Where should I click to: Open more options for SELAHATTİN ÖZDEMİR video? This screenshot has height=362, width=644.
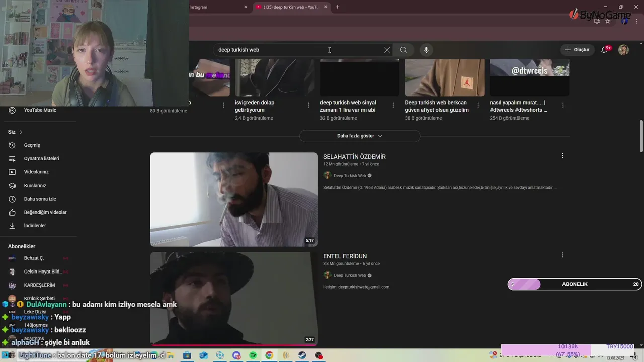coord(562,156)
